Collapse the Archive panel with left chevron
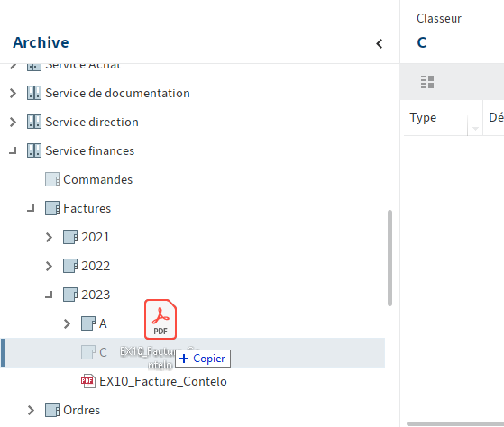504x427 pixels. point(380,43)
